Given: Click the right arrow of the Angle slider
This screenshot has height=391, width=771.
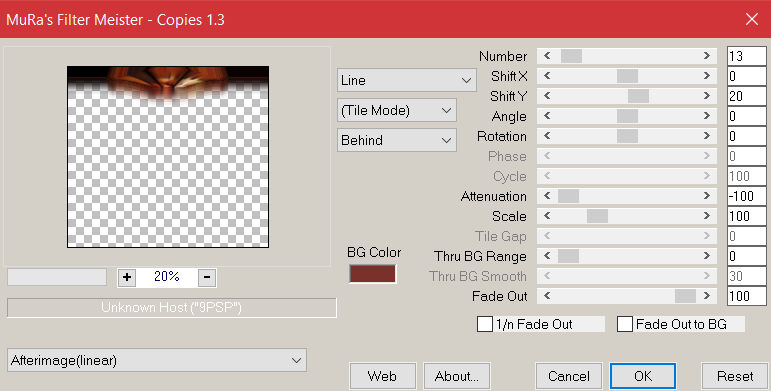Looking at the screenshot, I should coord(707,116).
